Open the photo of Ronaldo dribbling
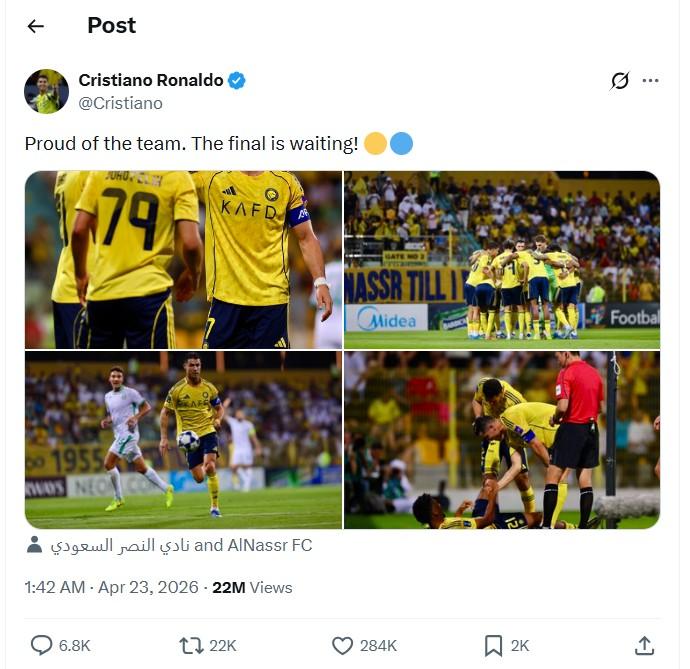690x669 pixels. (183, 439)
